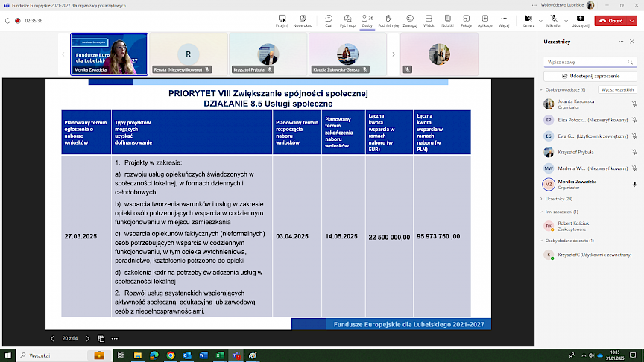
Task: Go to previous slide in presentation
Action: pyautogui.click(x=52, y=339)
